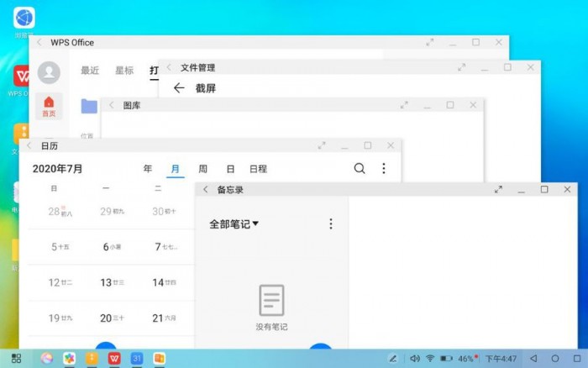The image size is (588, 368).
Task: Open the app launcher grid in taskbar
Action: coord(15,359)
